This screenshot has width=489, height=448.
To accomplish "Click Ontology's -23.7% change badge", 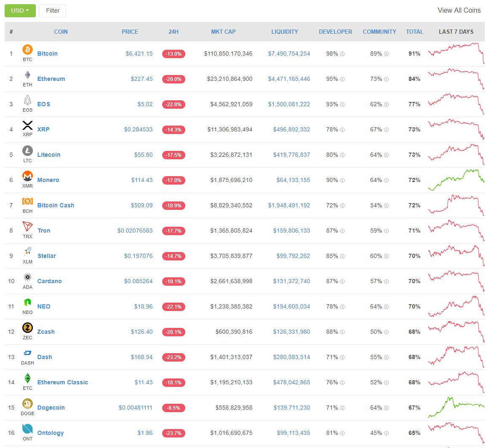I will point(174,433).
